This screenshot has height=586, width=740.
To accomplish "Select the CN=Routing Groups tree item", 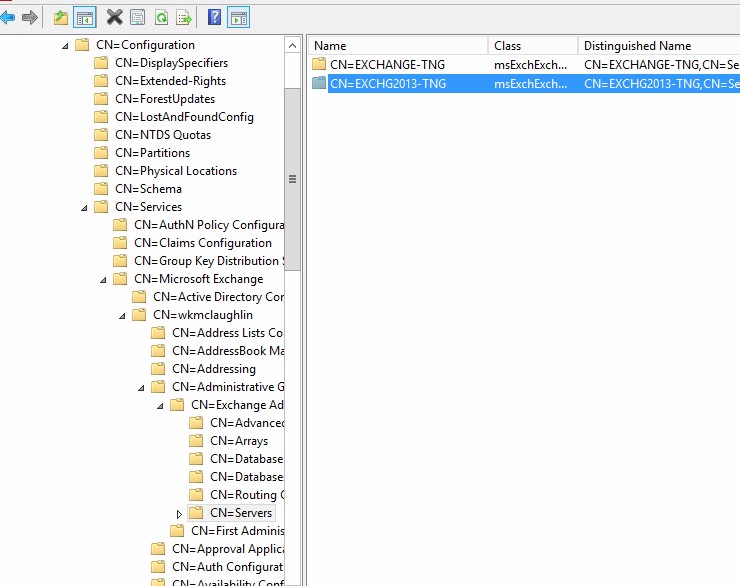I will tap(247, 494).
